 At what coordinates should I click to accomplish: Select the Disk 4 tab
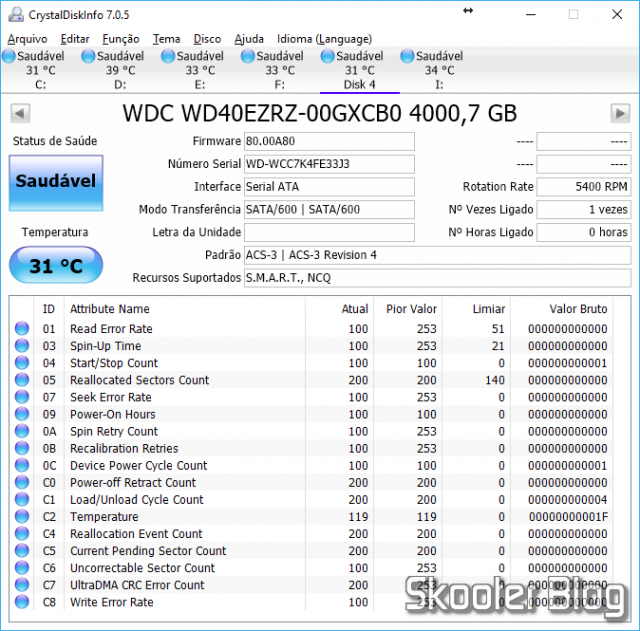coord(360,70)
